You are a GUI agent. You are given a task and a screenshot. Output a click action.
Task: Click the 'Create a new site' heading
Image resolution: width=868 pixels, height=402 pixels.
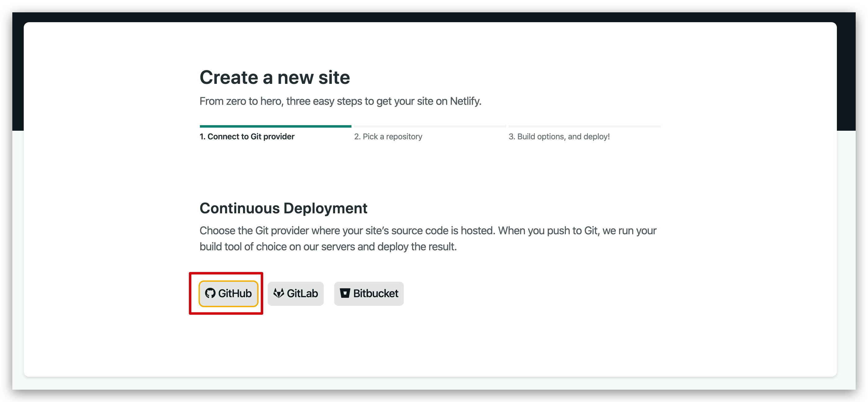point(275,78)
